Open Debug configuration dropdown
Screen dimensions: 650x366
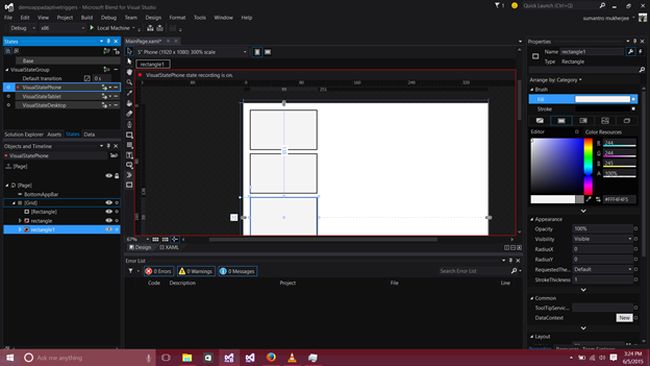[x=22, y=28]
